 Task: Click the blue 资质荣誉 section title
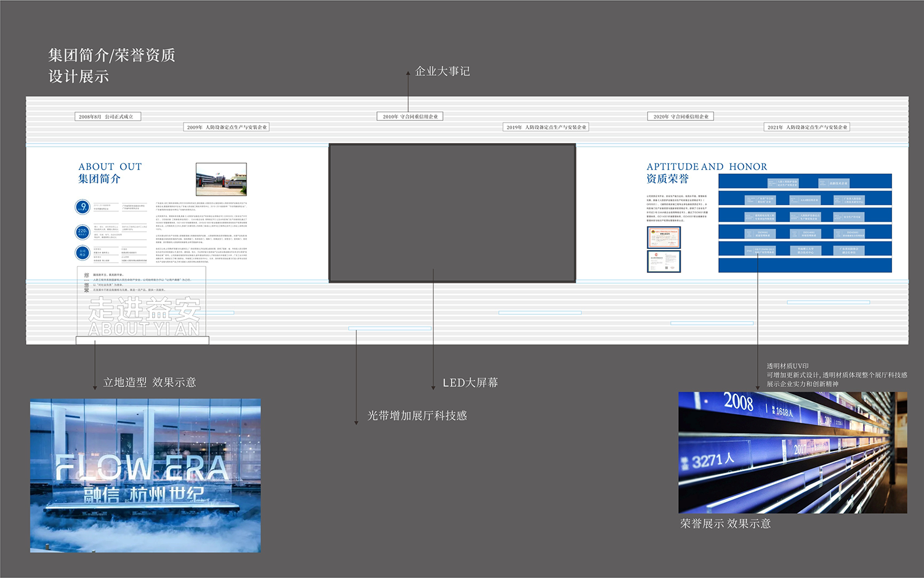[668, 179]
